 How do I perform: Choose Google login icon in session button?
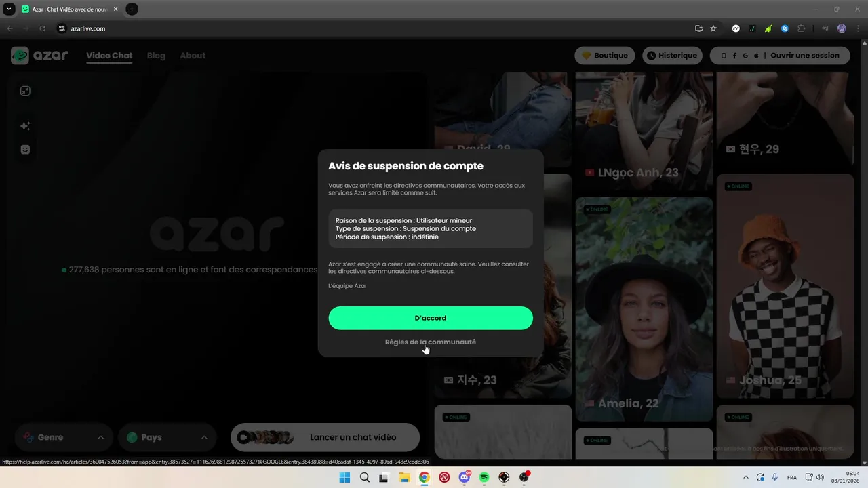pyautogui.click(x=745, y=56)
